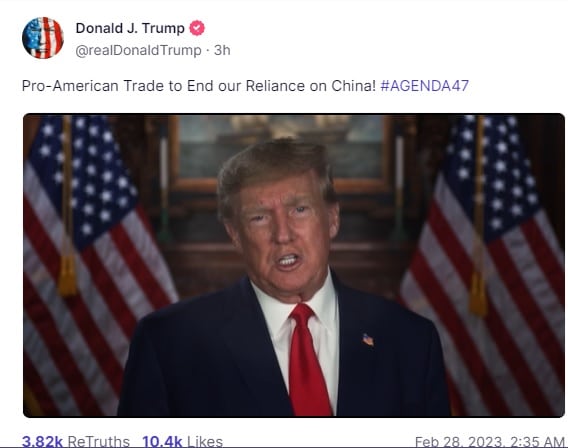Click the Likes label text
This screenshot has width=568, height=448.
[205, 441]
